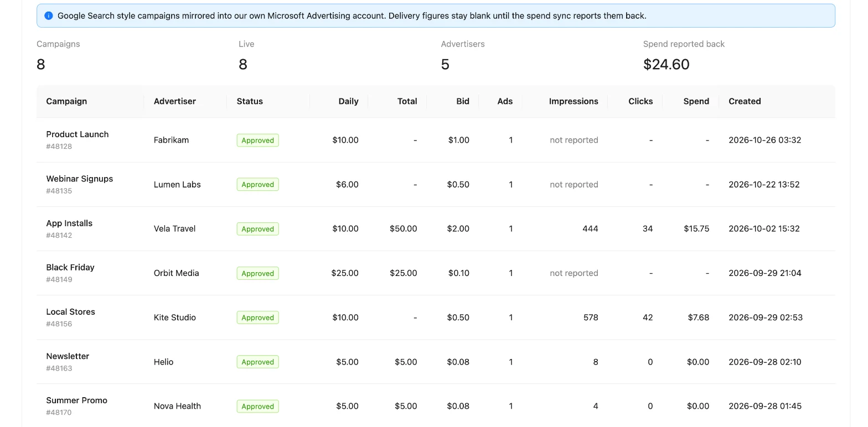Image resolution: width=868 pixels, height=427 pixels.
Task: Click campaign ID #48135
Action: coord(59,191)
